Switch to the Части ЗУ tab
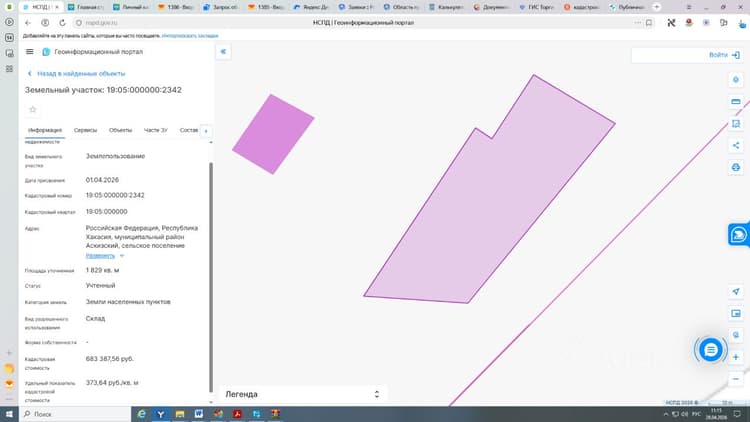Screen dimensions: 750x422 click(x=156, y=130)
